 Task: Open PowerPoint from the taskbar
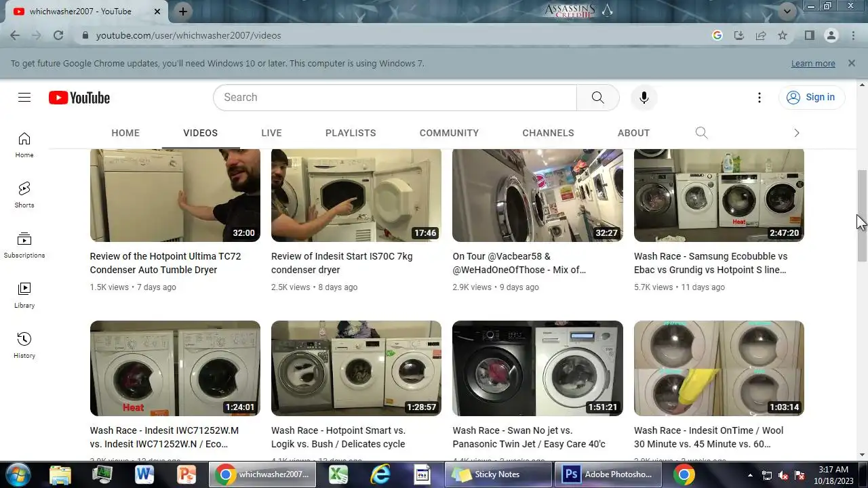point(186,474)
